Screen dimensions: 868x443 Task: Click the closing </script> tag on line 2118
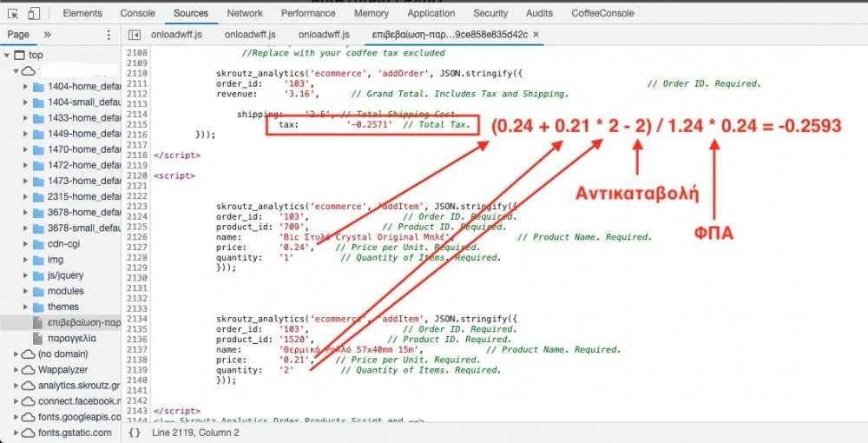(x=177, y=155)
